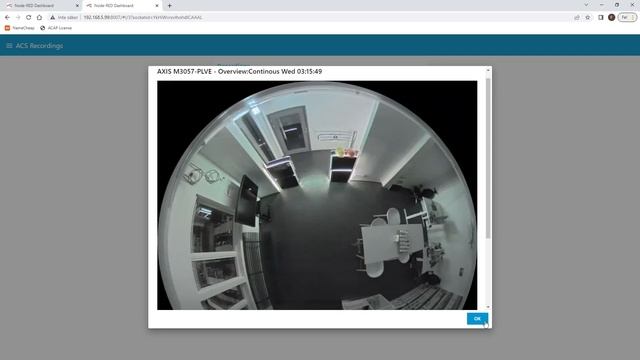Image resolution: width=640 pixels, height=360 pixels.
Task: Reload the page with the refresh icon
Action: pyautogui.click(x=29, y=18)
